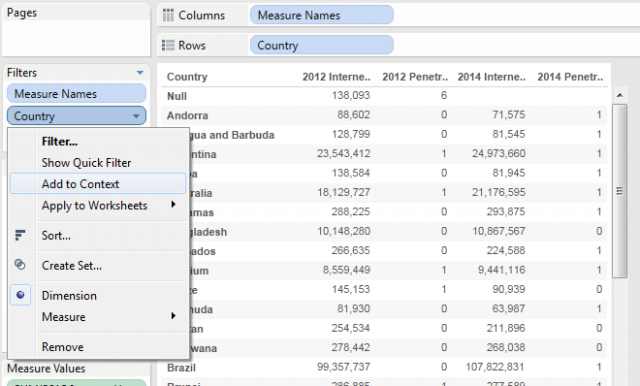Screen dimensions: 640x386
Task: Click the value 288,225
Action: 351,212
